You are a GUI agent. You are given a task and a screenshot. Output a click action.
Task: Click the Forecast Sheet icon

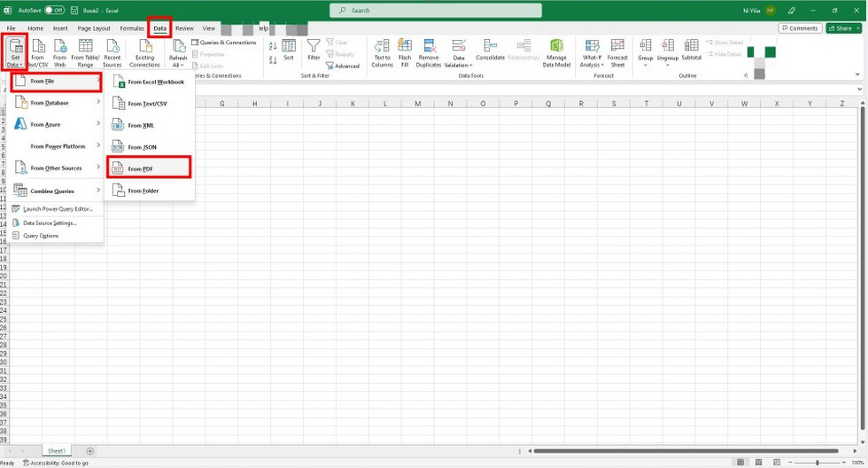[617, 52]
